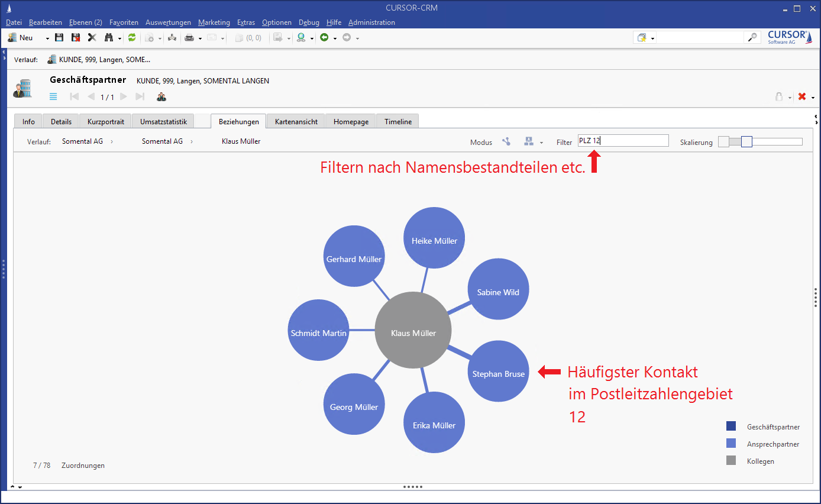821x504 pixels.
Task: Click Somental AG in Verlauf breadcrumb
Action: [x=82, y=141]
